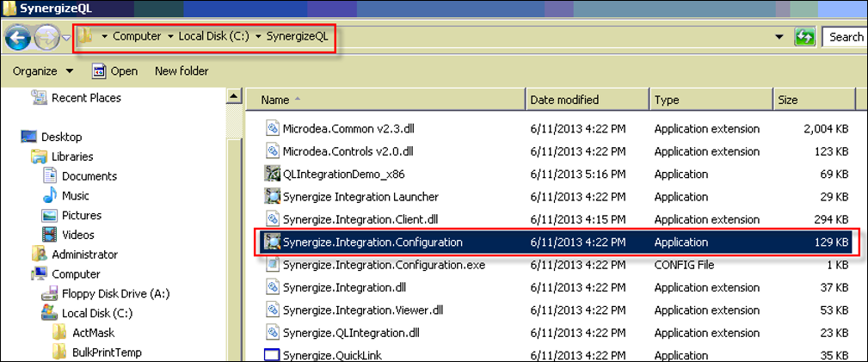Click the Microdea.Common v2.3.dll file name
The width and height of the screenshot is (868, 362).
tap(348, 129)
